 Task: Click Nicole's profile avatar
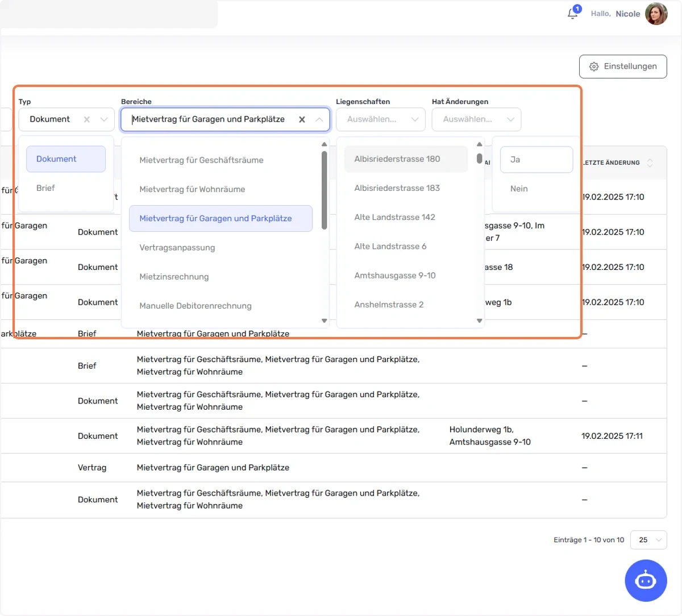pos(656,14)
